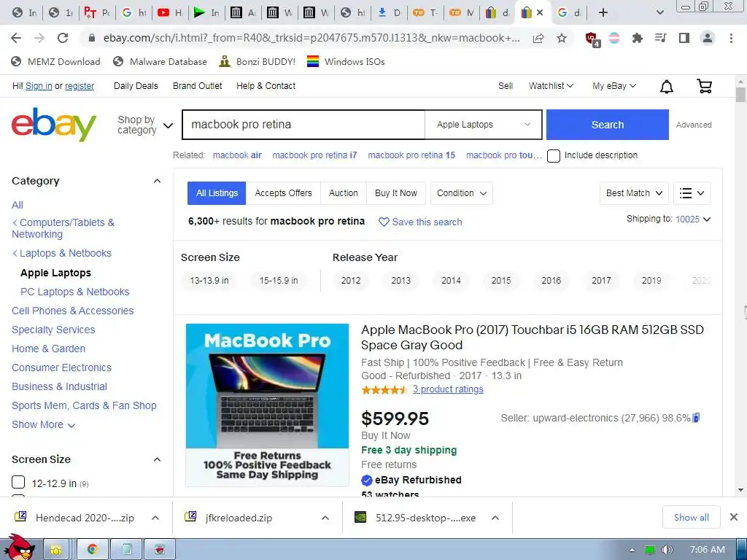Screen dimensions: 747x560
Task: Open a new browser tab
Action: [x=603, y=12]
